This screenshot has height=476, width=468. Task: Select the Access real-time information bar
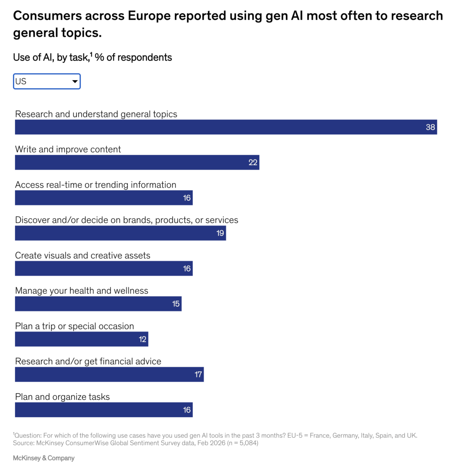point(104,198)
